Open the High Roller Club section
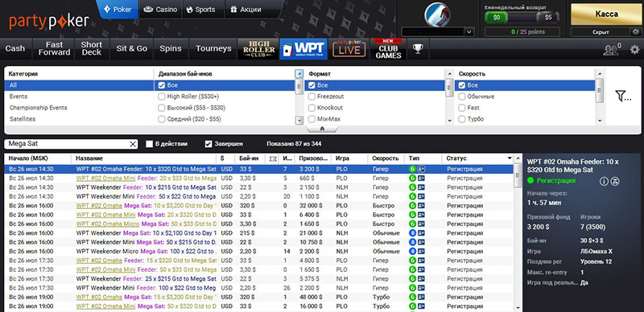Image resolution: width=644 pixels, height=312 pixels. point(258,49)
